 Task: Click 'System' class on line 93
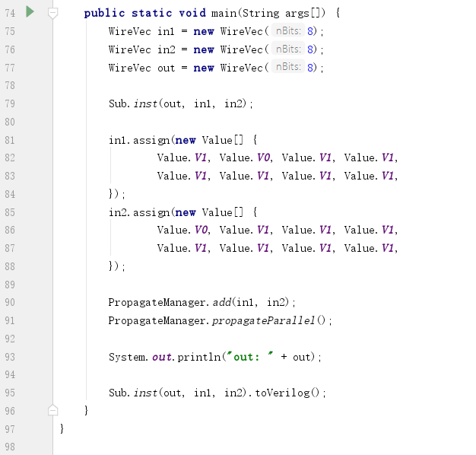click(127, 357)
